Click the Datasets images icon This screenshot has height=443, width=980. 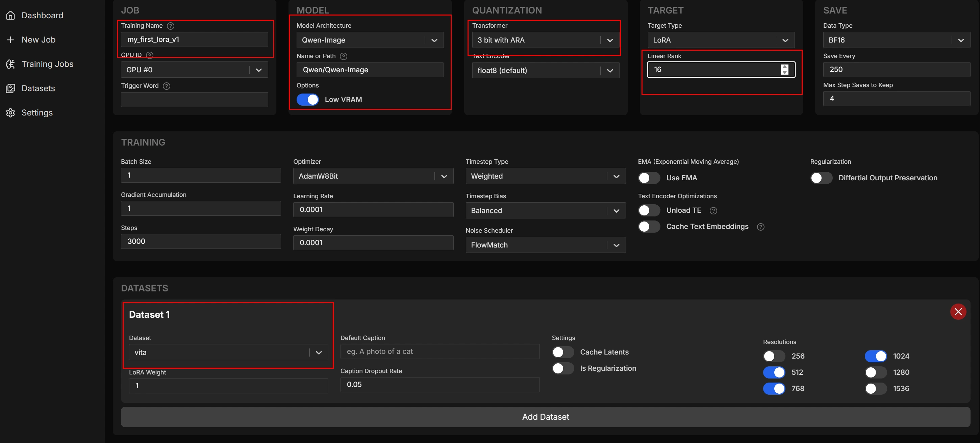click(11, 88)
